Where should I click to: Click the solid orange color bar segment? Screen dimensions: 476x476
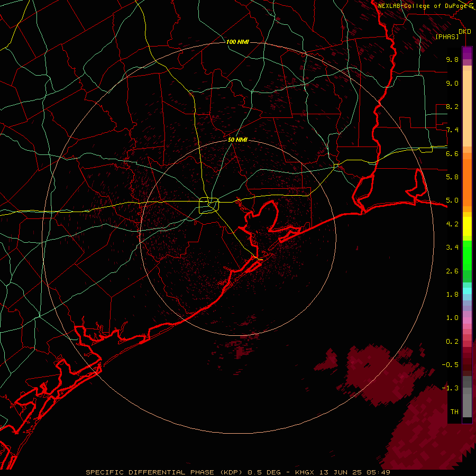tap(467, 183)
